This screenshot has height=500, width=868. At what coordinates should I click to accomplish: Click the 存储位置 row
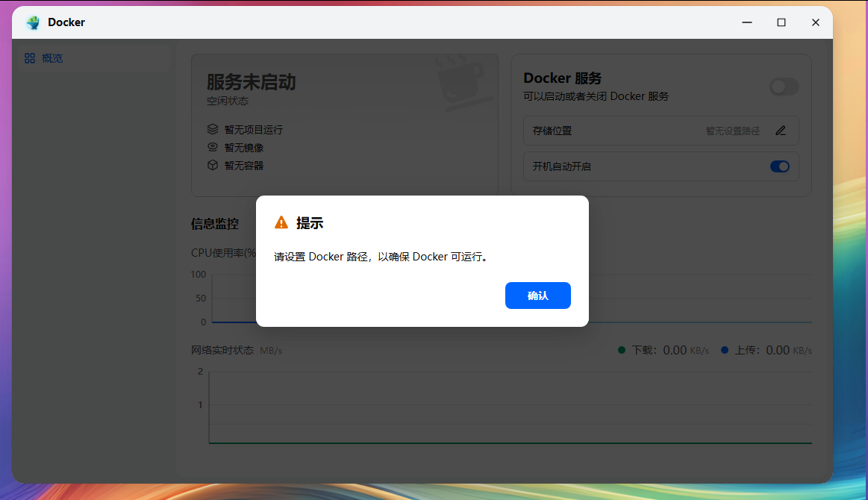click(x=661, y=130)
